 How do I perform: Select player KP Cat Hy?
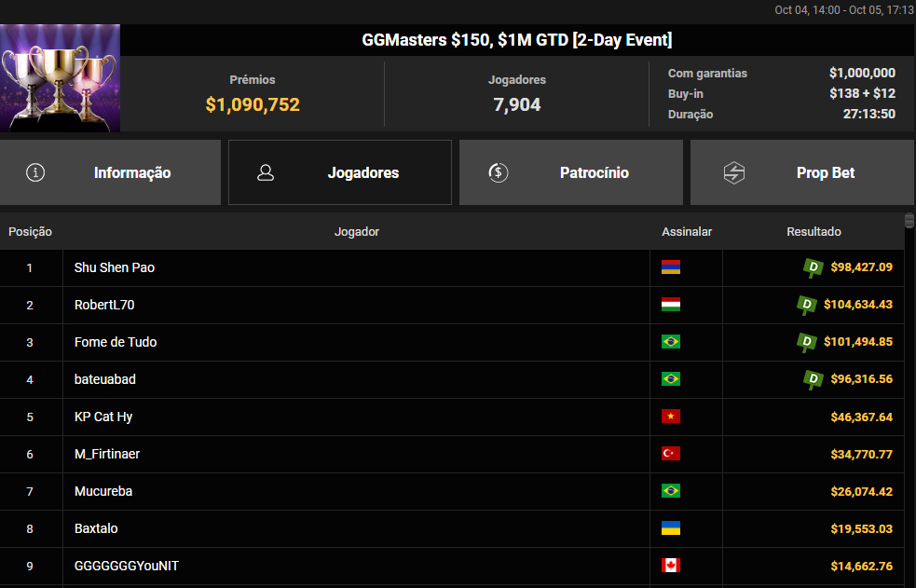103,417
